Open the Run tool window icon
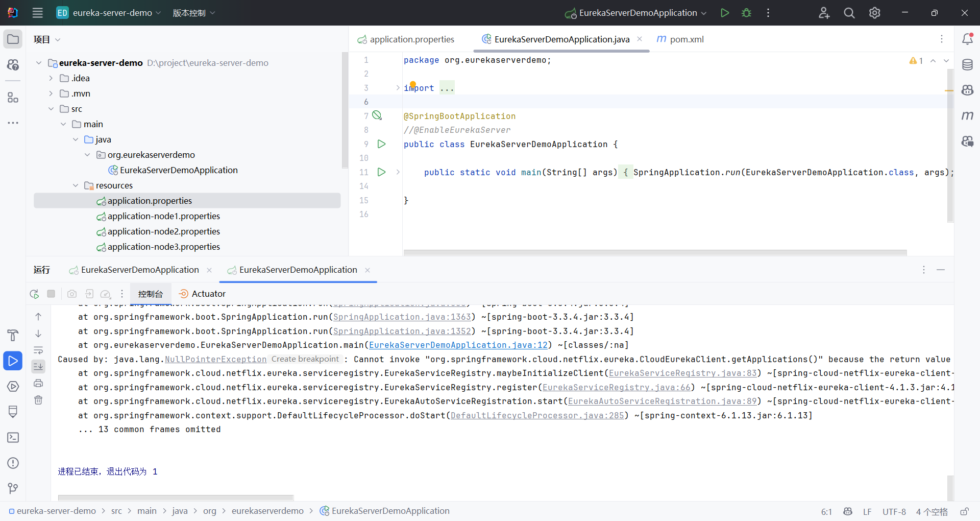This screenshot has width=980, height=521. coord(13,361)
